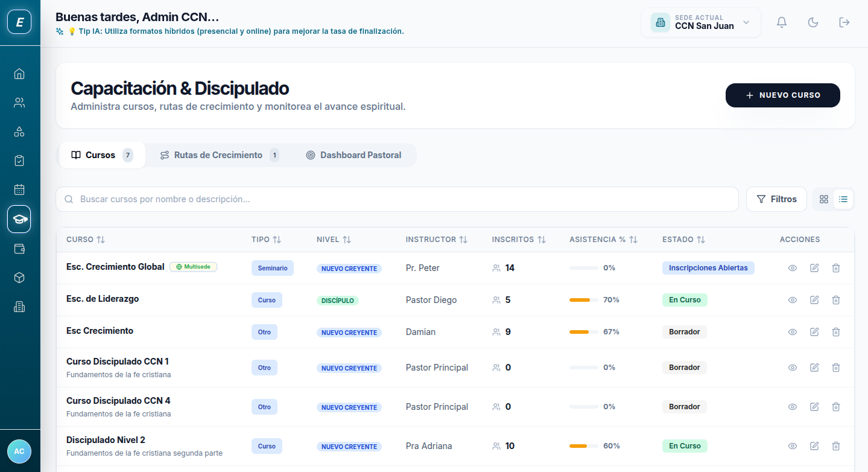Sort the ASISTENCIA % column
Image resolution: width=868 pixels, height=472 pixels.
tap(603, 239)
